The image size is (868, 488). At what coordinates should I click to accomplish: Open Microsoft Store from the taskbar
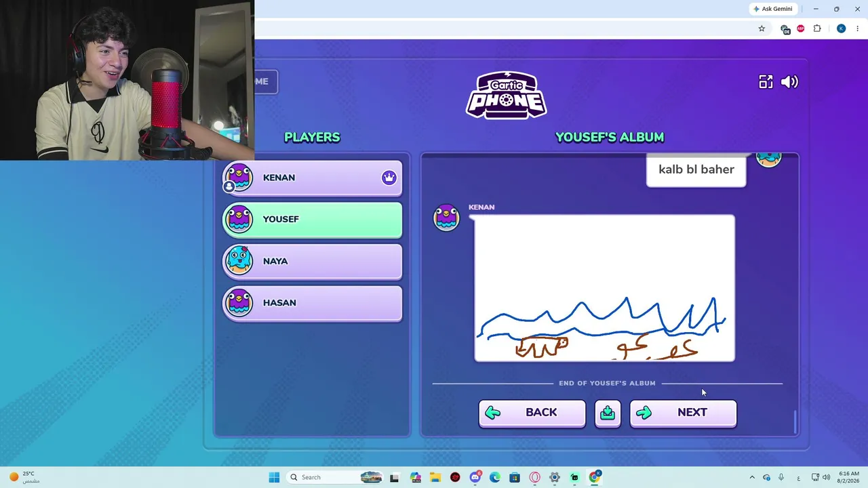[x=515, y=477]
